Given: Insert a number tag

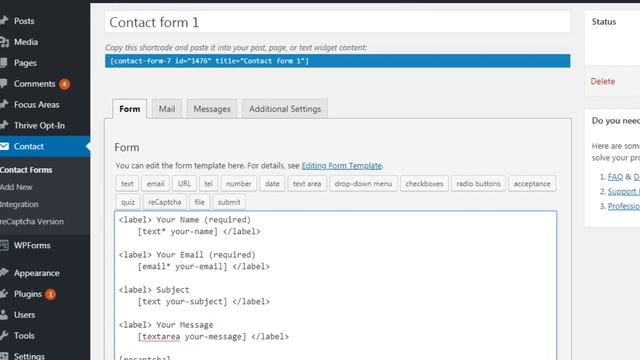Looking at the screenshot, I should click(239, 184).
